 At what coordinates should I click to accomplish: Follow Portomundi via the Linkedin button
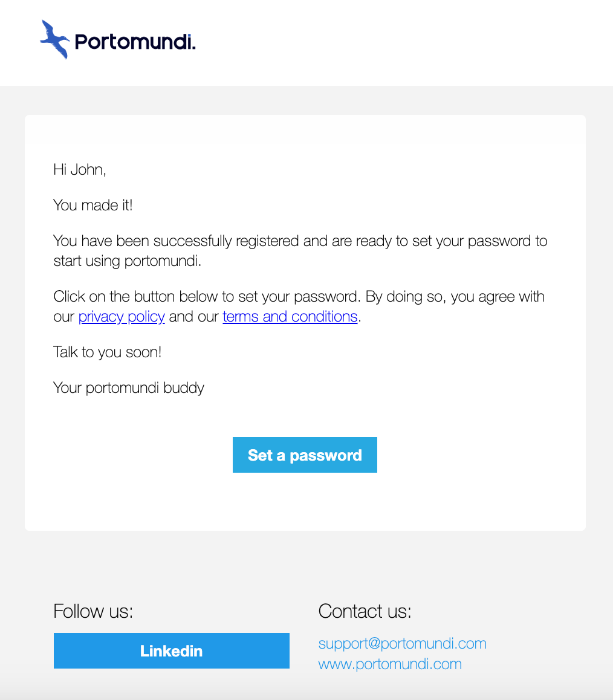tap(172, 651)
